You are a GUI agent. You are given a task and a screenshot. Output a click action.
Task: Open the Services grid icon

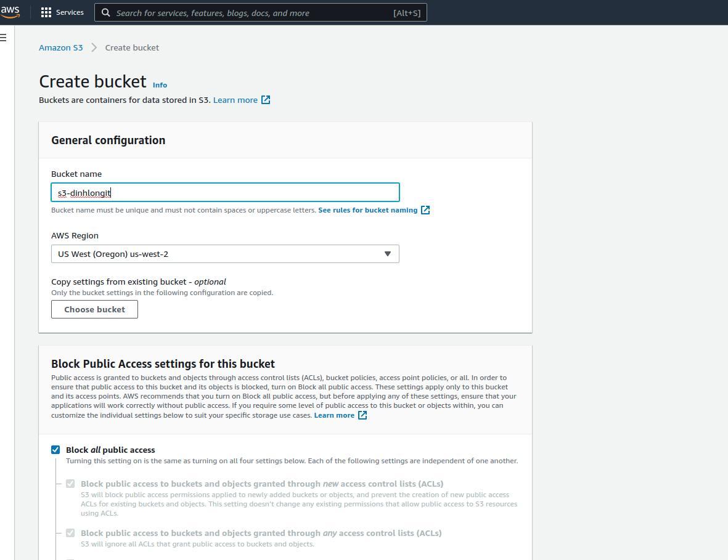(46, 12)
